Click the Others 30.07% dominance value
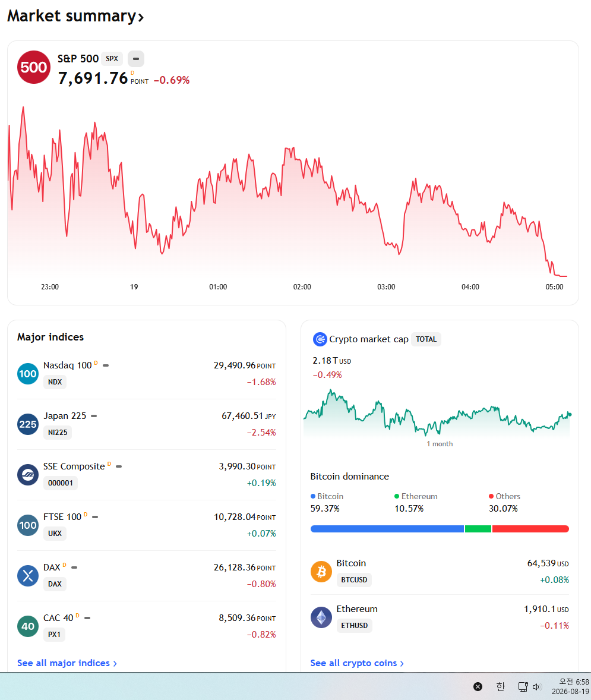Viewport: 591px width, 700px height. (503, 509)
